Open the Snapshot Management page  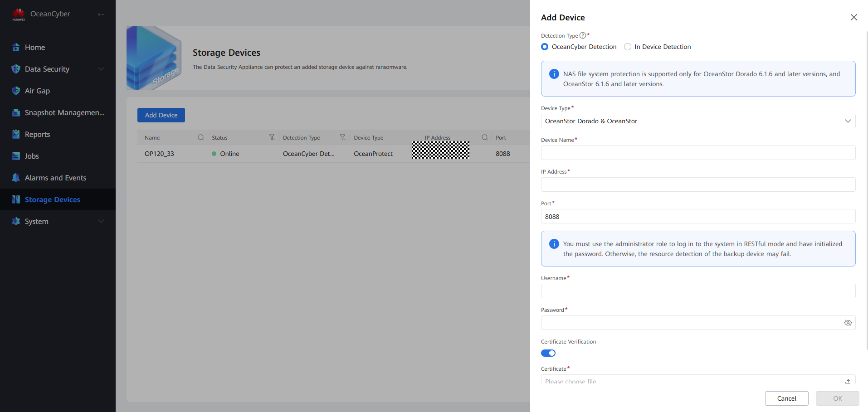[64, 112]
